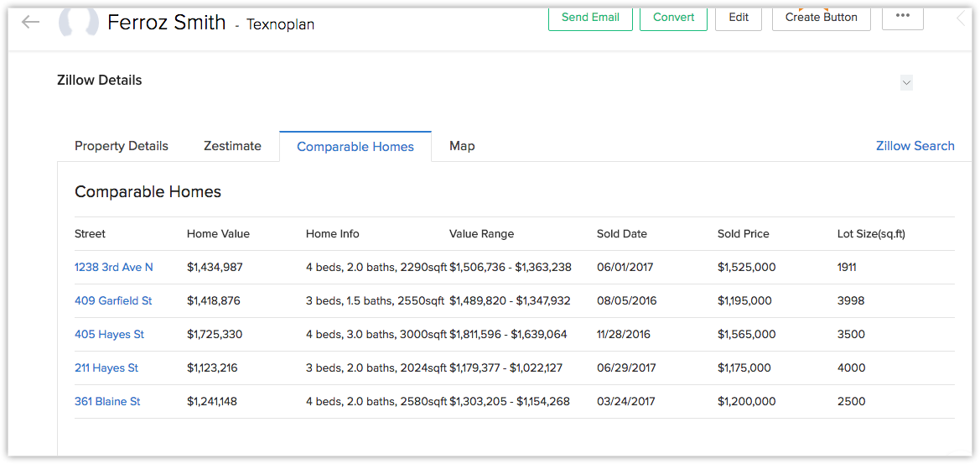Screen dimensions: 980x464
Task: Click the Sold Date column header
Action: pos(622,234)
